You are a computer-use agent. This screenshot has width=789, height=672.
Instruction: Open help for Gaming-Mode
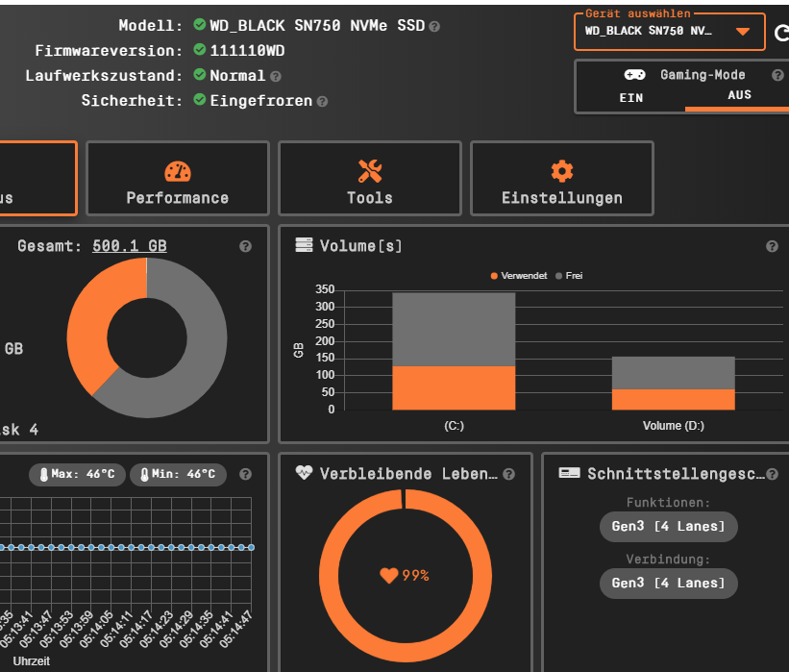[x=777, y=75]
